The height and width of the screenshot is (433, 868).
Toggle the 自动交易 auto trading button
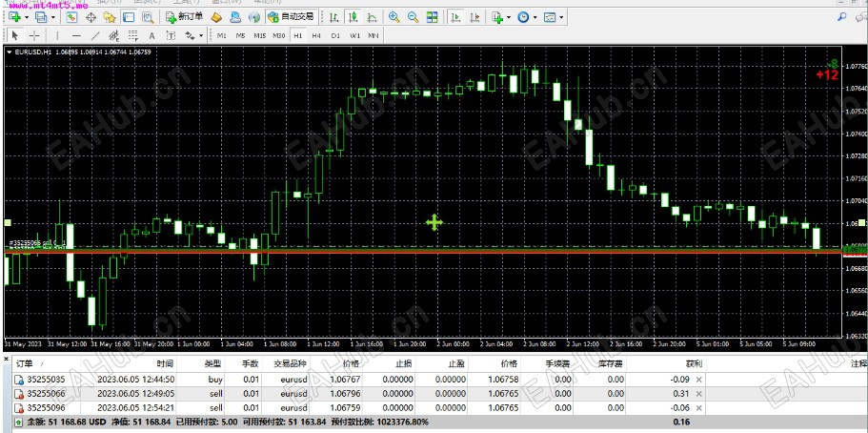pos(292,17)
